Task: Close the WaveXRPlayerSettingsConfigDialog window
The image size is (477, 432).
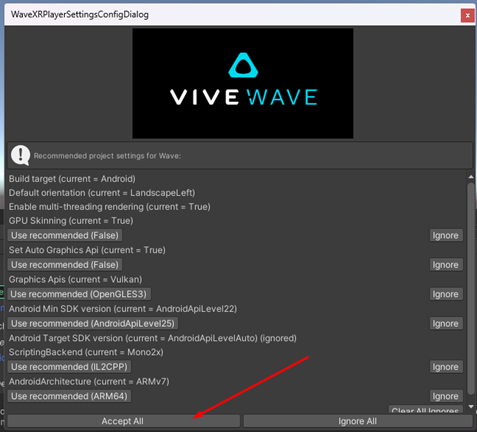Action: 467,15
